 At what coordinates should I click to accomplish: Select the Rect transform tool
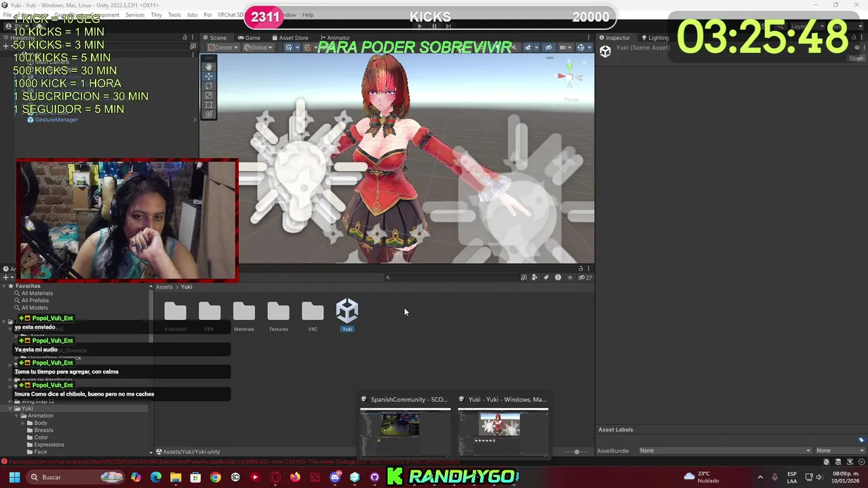click(209, 104)
